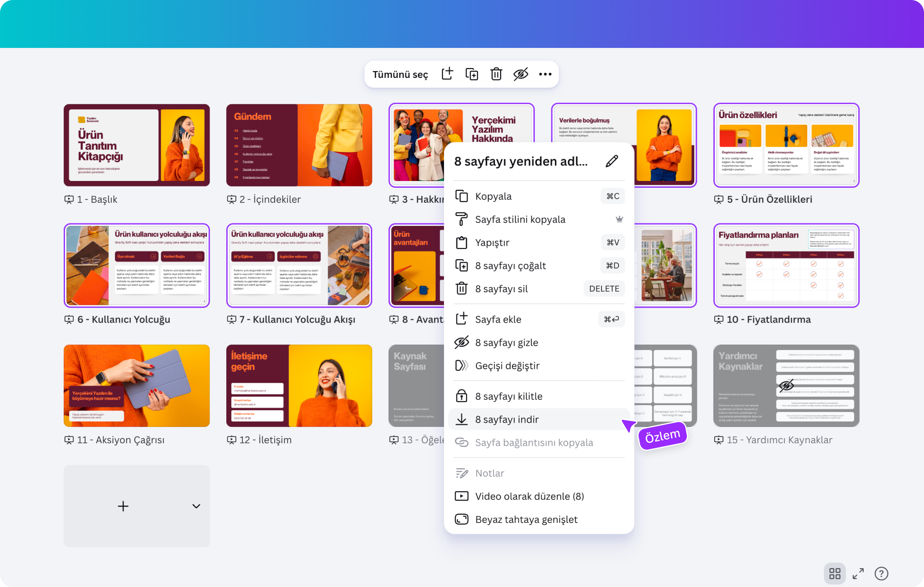924x587 pixels.
Task: Click the fullscreen expand arrows icon
Action: (858, 573)
